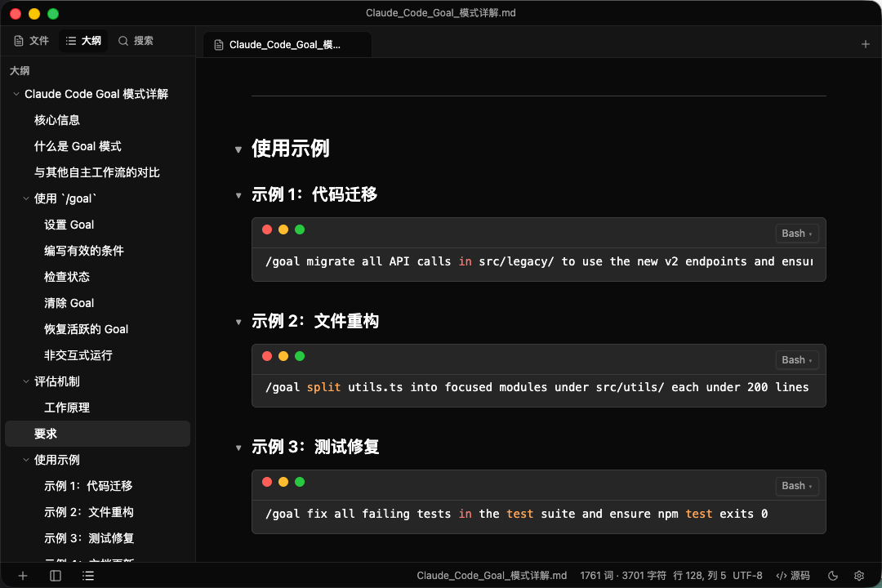Image resolution: width=882 pixels, height=588 pixels.
Task: Toggle dark mode moon icon
Action: 833,576
